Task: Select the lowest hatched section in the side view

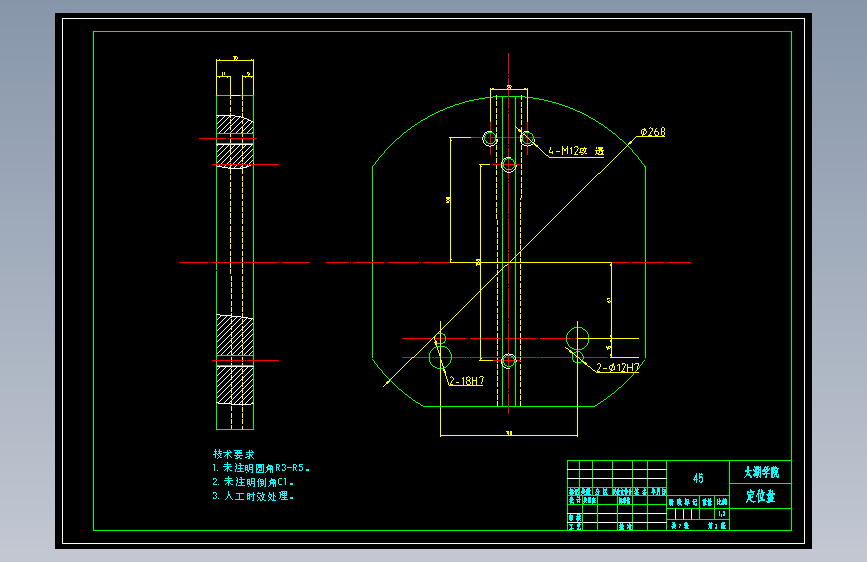Action: tap(235, 385)
